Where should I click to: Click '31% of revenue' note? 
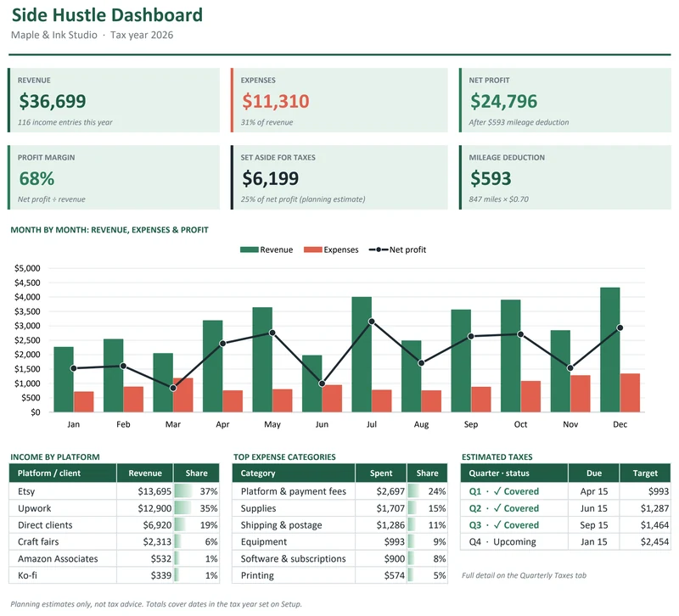[x=267, y=122]
